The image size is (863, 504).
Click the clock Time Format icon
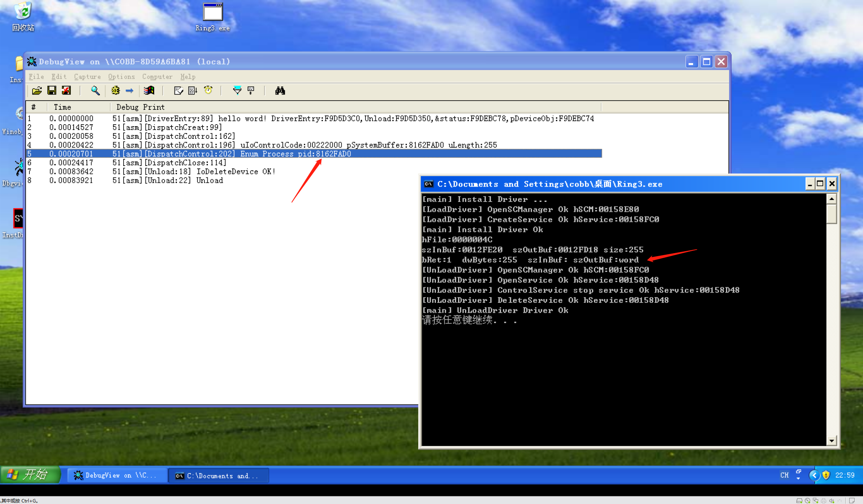click(x=208, y=91)
